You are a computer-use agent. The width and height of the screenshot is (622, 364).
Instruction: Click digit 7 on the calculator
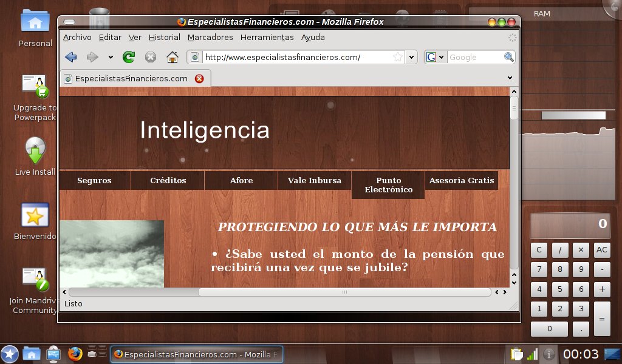[539, 269]
